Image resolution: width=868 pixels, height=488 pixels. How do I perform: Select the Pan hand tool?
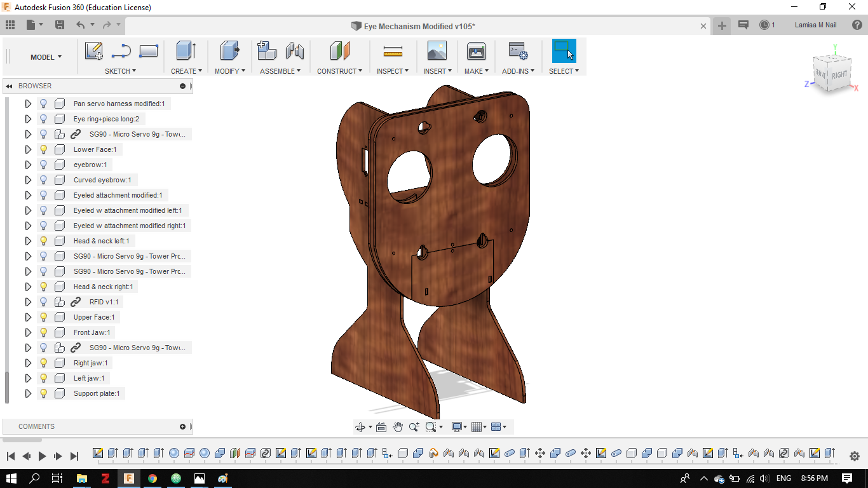tap(398, 427)
